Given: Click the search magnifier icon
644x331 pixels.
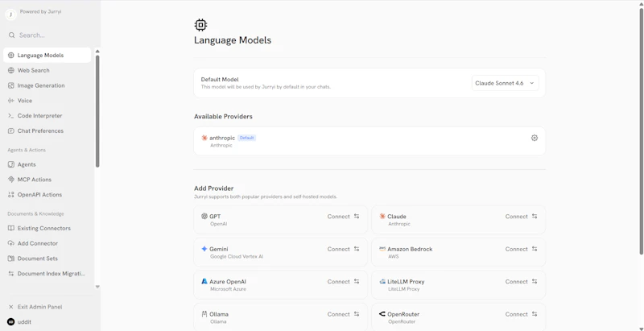Looking at the screenshot, I should (x=11, y=35).
